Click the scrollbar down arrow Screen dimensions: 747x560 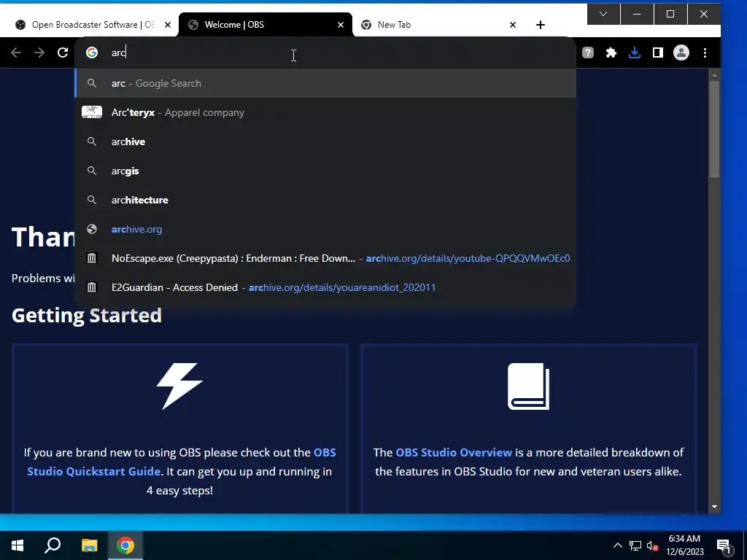(x=714, y=507)
